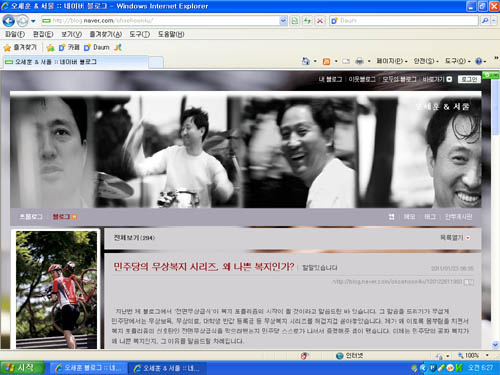Open the 보기(V) menu
Viewport: 500px width, 375px height.
point(72,34)
